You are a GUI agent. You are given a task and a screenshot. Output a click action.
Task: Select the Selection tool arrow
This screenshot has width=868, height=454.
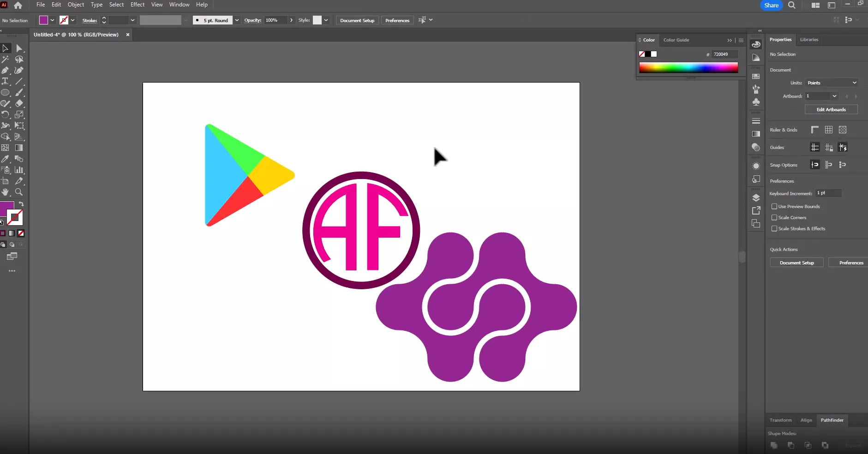click(x=6, y=48)
